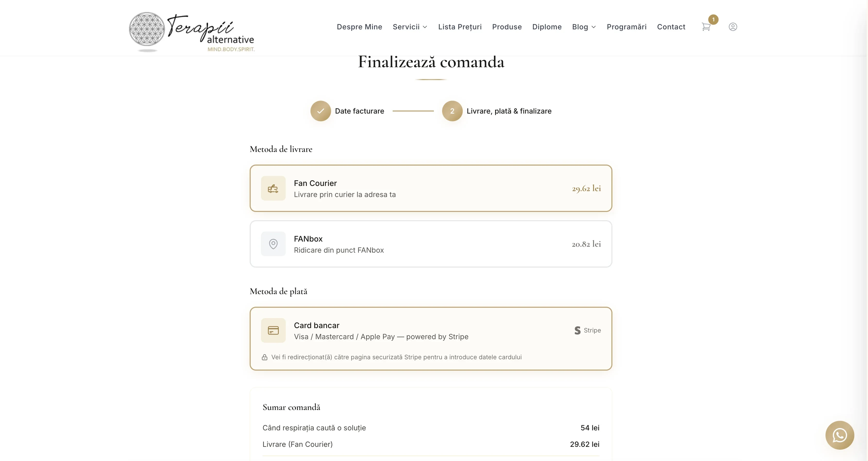
Task: Open the Produse menu item
Action: pyautogui.click(x=507, y=27)
